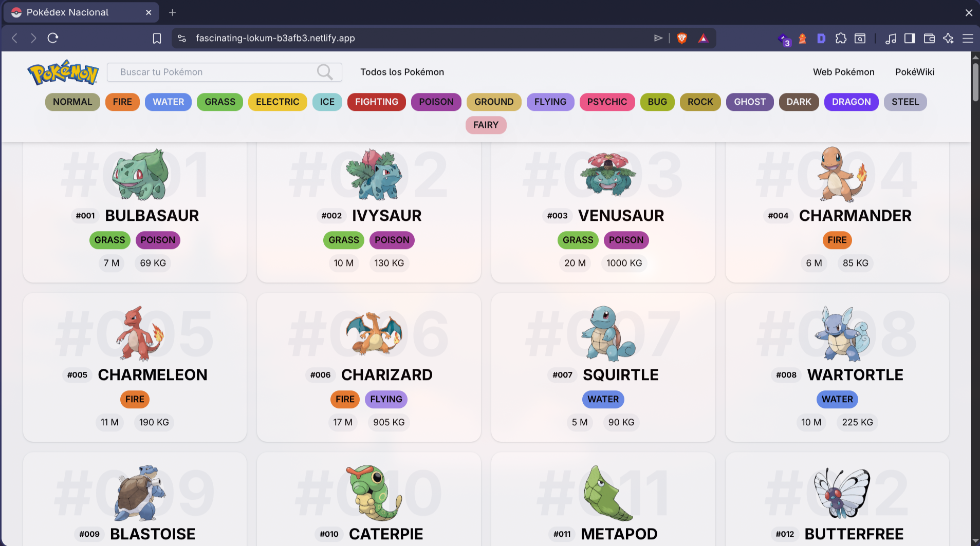This screenshot has height=546, width=980.
Task: Bookmark this page
Action: coord(157,38)
